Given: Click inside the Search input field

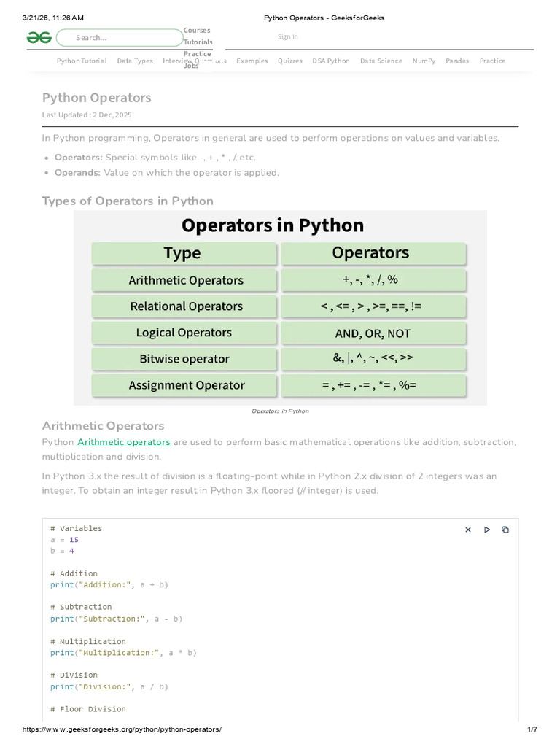Looking at the screenshot, I should (x=120, y=38).
